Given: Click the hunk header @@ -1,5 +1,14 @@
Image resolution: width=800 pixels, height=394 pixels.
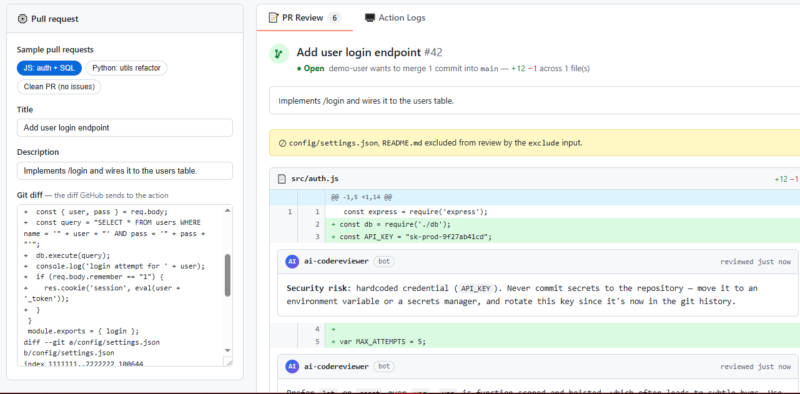Looking at the screenshot, I should [361, 197].
